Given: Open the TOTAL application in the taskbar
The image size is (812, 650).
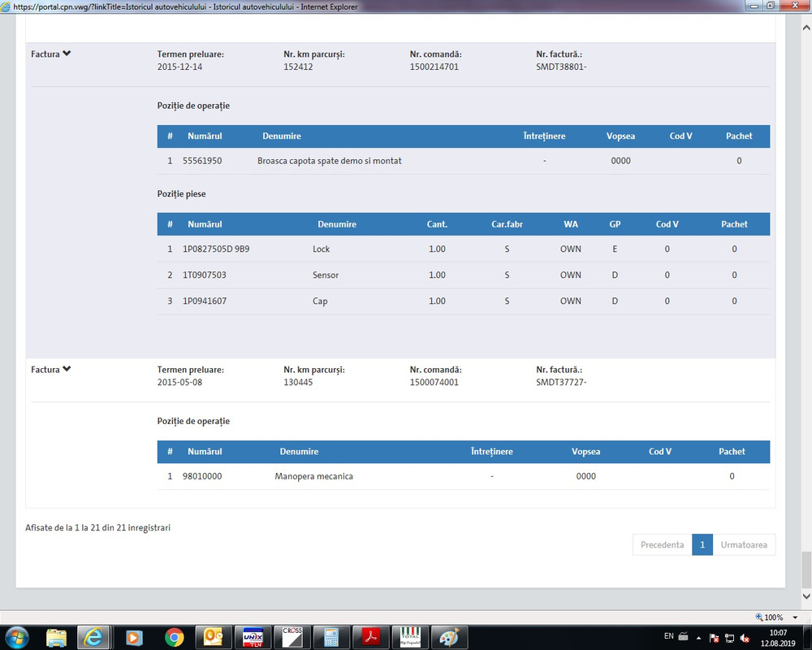Looking at the screenshot, I should pyautogui.click(x=409, y=637).
